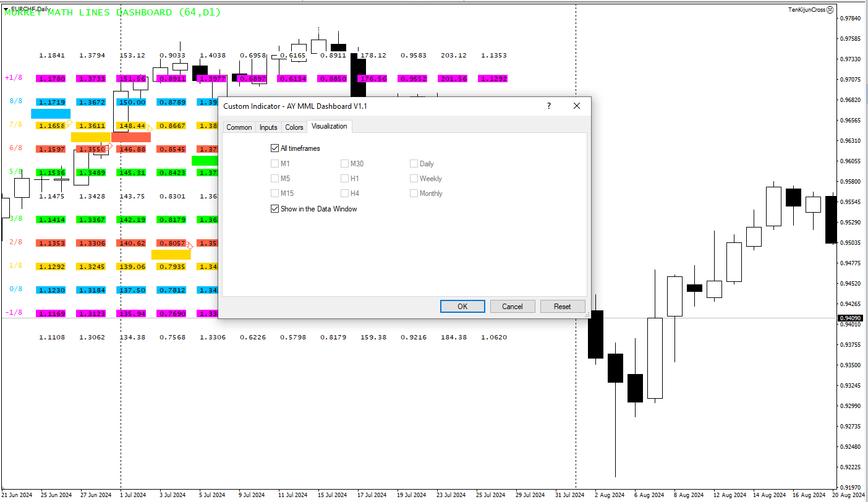This screenshot has width=868, height=502.
Task: Click the 0.94090 current price label
Action: (x=850, y=318)
